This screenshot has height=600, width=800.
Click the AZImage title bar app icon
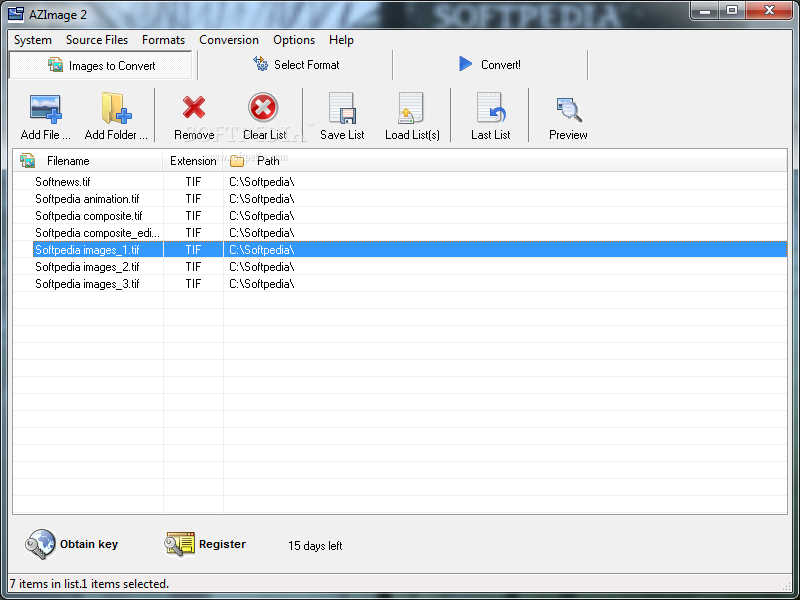pos(16,14)
